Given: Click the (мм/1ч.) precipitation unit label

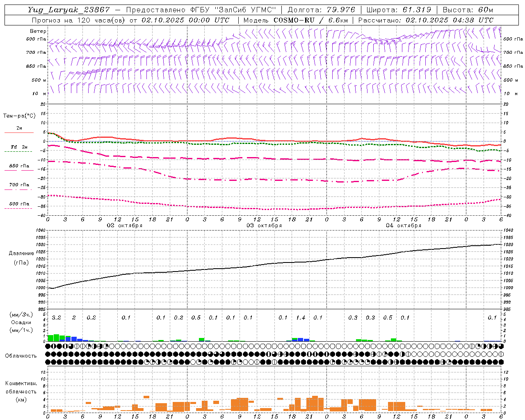Looking at the screenshot, I should tap(21, 330).
